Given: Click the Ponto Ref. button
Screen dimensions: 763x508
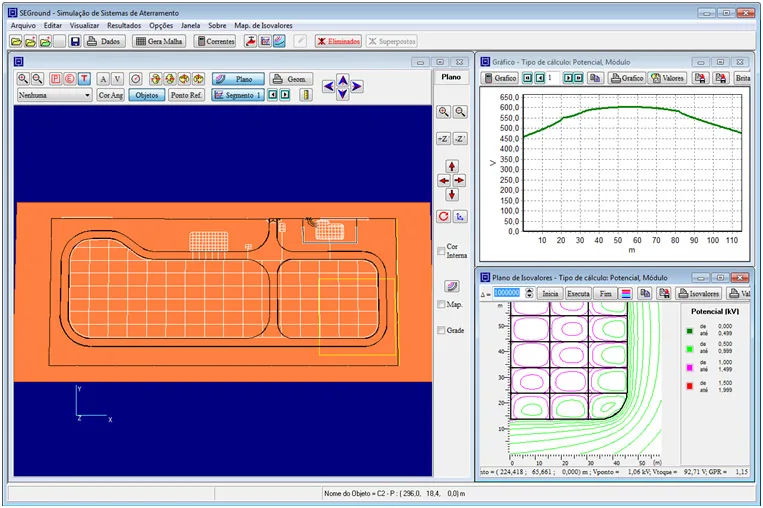Looking at the screenshot, I should pos(186,95).
